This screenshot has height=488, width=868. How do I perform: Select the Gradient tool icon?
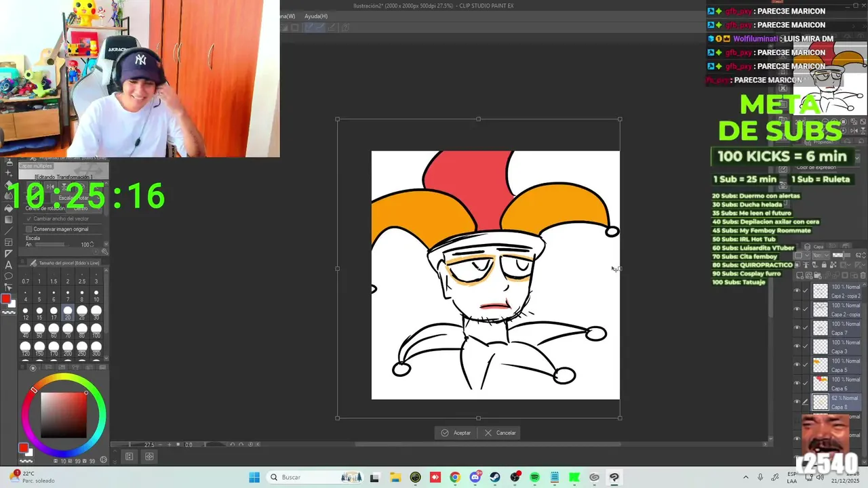pyautogui.click(x=8, y=220)
